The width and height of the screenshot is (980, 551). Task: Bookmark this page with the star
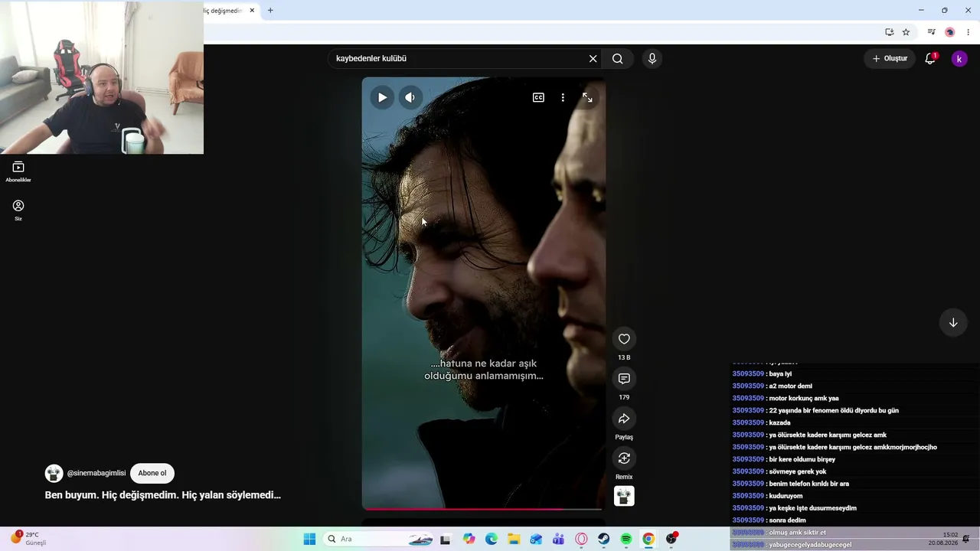pyautogui.click(x=906, y=32)
